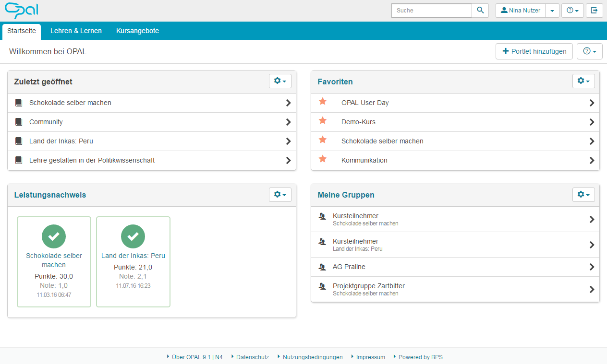Viewport: 607px width, 364px height.
Task: Click into the Suche search field
Action: pyautogui.click(x=431, y=11)
